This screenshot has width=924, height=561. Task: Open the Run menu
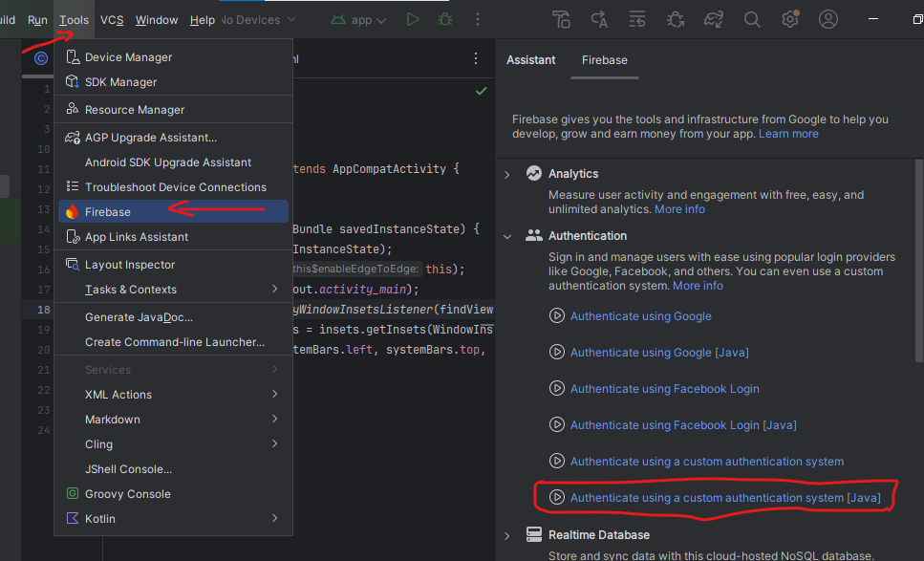coord(36,18)
